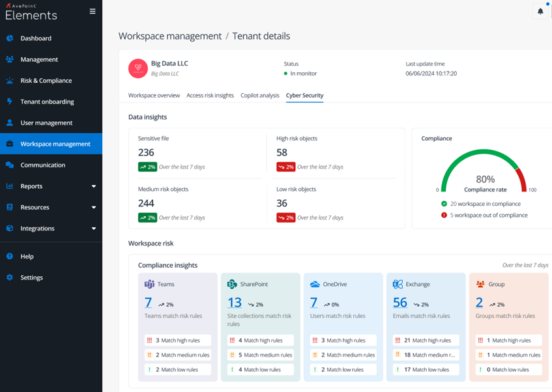
Task: Click green check icon for workspace in compliance
Action: click(x=444, y=204)
